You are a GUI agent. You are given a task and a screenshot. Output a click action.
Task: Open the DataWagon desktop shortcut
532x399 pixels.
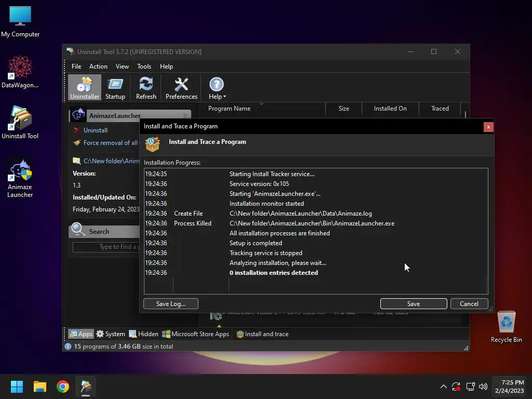pos(20,72)
